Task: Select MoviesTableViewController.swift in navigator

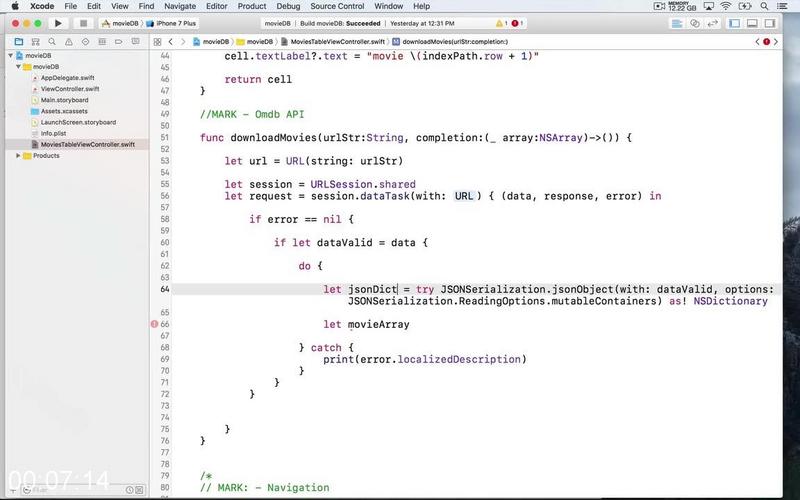Action: [88, 144]
